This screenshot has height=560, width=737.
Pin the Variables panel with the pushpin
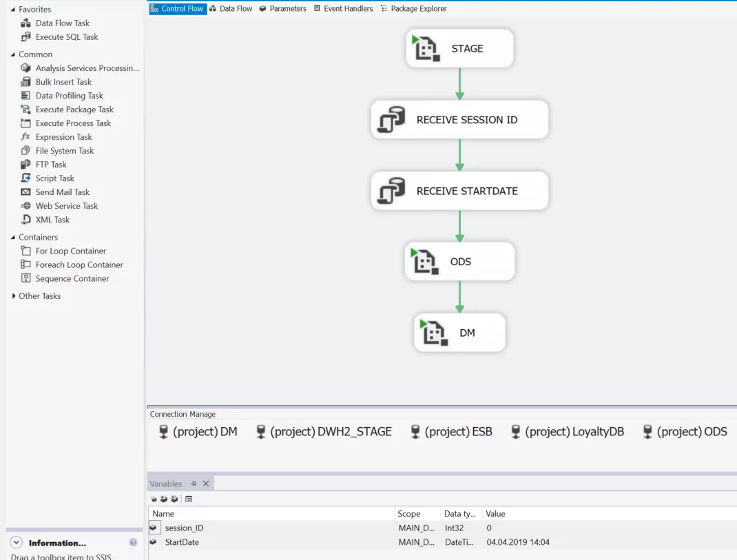coord(194,484)
